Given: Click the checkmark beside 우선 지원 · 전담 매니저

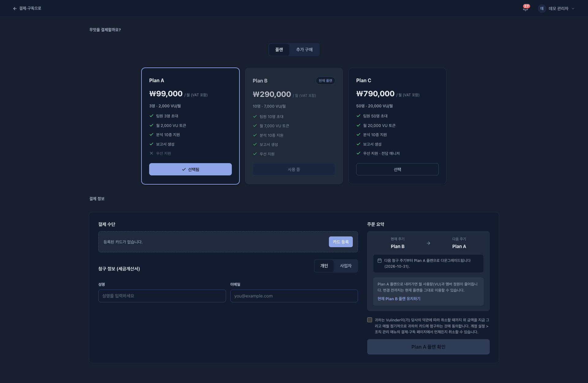Looking at the screenshot, I should pyautogui.click(x=358, y=153).
